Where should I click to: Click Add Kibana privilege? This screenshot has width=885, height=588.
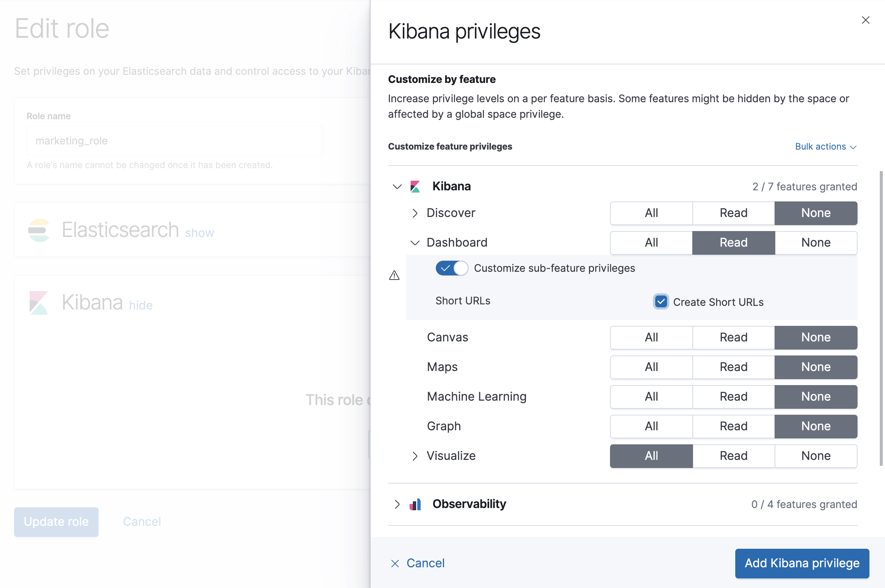tap(802, 563)
